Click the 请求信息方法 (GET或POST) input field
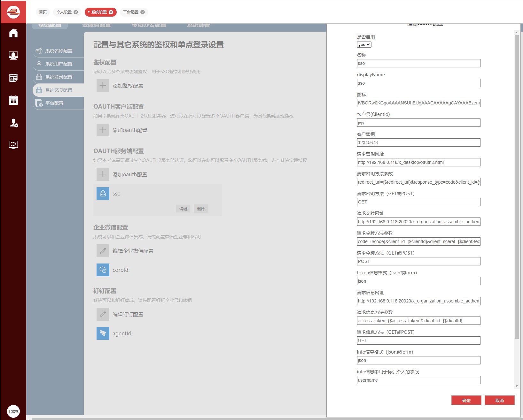The width and height of the screenshot is (523, 420). click(418, 340)
